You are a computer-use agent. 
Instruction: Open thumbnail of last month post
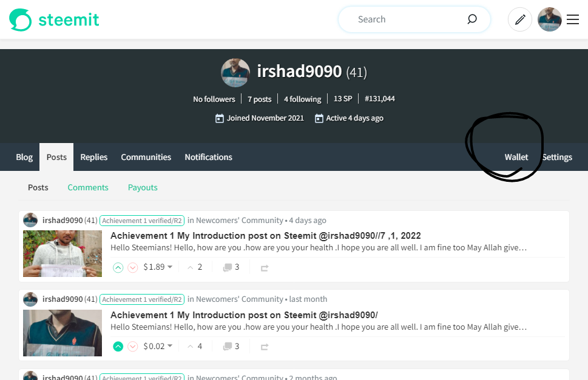63,333
